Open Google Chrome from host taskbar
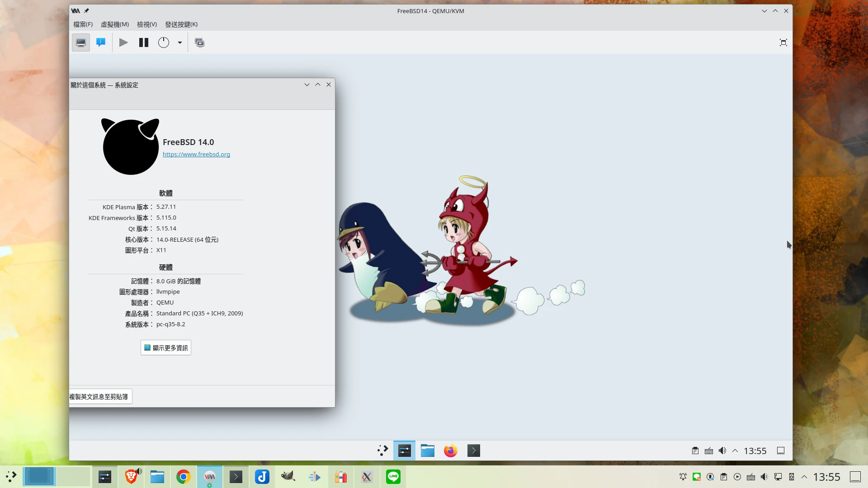This screenshot has height=488, width=868. pyautogui.click(x=184, y=477)
